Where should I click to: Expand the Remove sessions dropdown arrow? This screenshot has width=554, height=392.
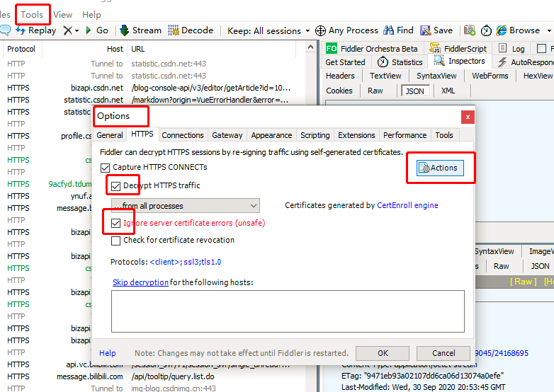click(x=77, y=30)
